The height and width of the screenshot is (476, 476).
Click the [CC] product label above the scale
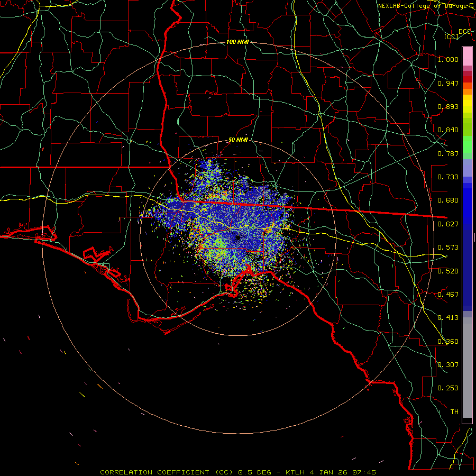coord(452,36)
